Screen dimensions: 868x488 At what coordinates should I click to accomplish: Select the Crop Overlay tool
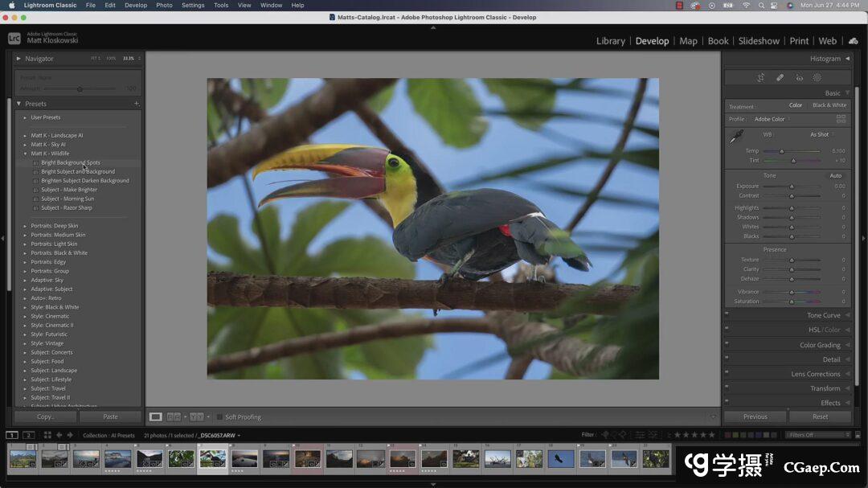(x=760, y=78)
